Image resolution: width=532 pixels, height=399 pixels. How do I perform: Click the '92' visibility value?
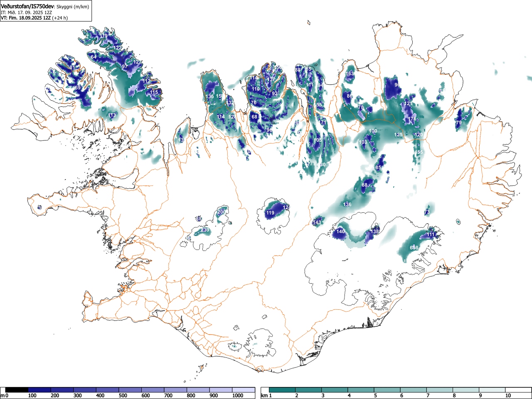pyautogui.click(x=275, y=94)
